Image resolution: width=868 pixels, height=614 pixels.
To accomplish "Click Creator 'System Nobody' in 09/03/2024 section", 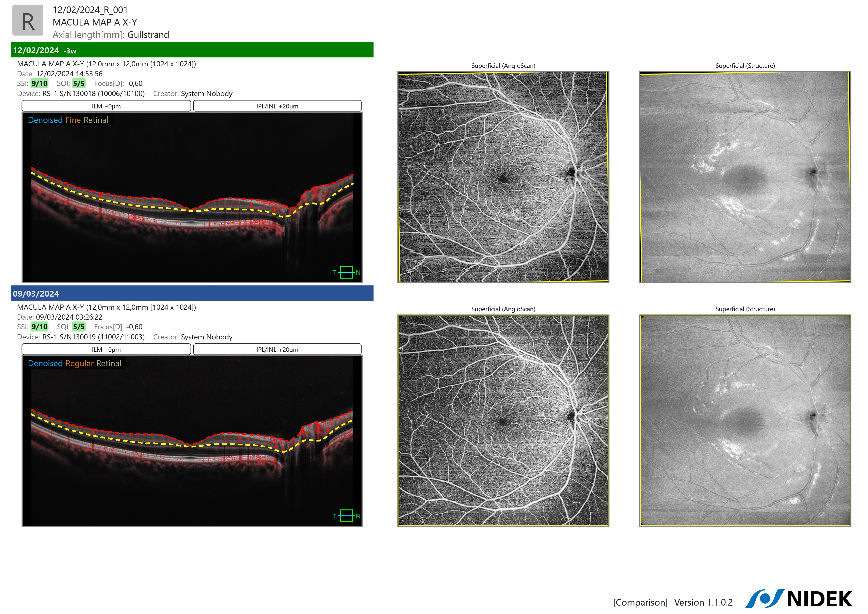I will pos(206,337).
